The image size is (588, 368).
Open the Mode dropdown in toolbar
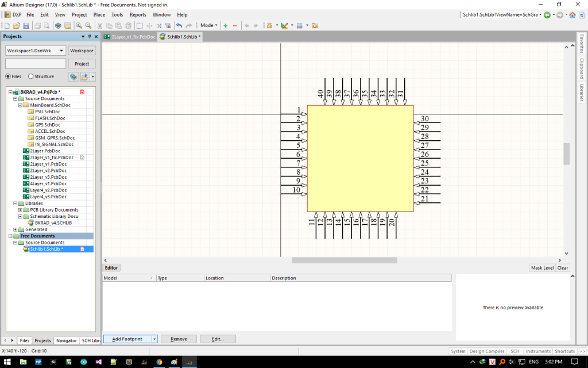coord(208,25)
